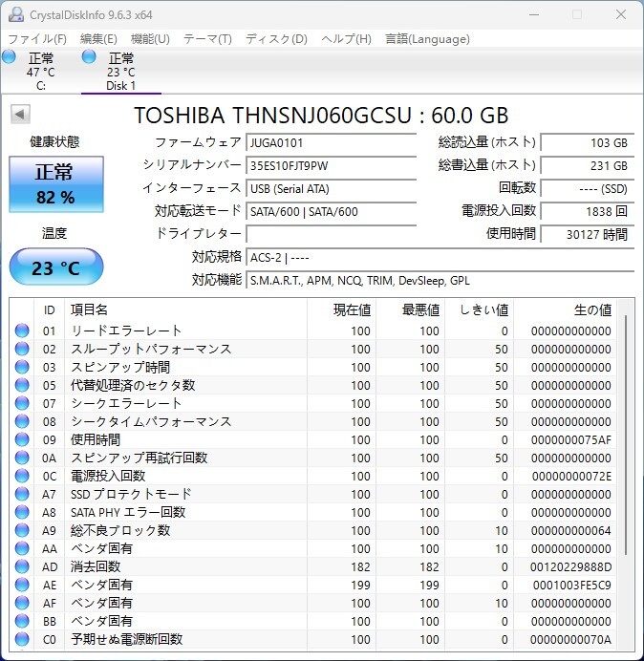
Task: Click the 23 °C temperature button
Action: coord(56,267)
